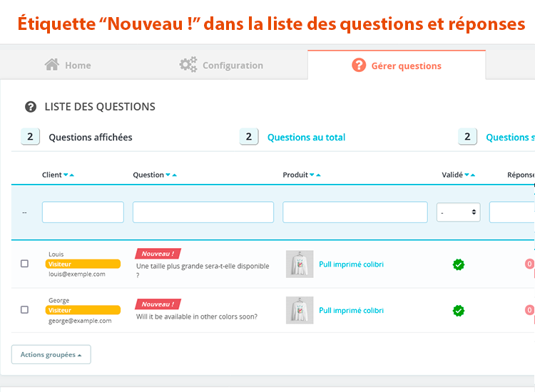The image size is (535, 392).
Task: Click the Configuration gears icon
Action: pyautogui.click(x=188, y=65)
